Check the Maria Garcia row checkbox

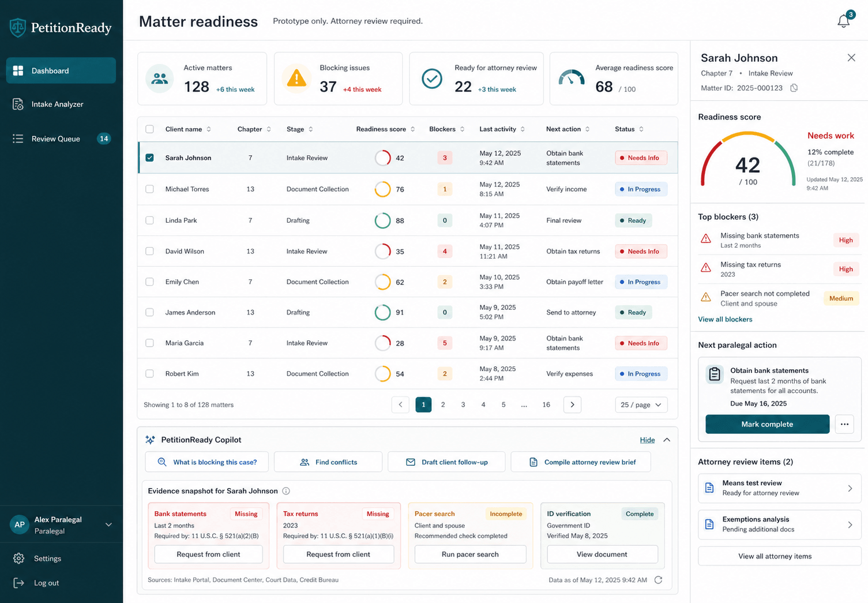click(149, 343)
